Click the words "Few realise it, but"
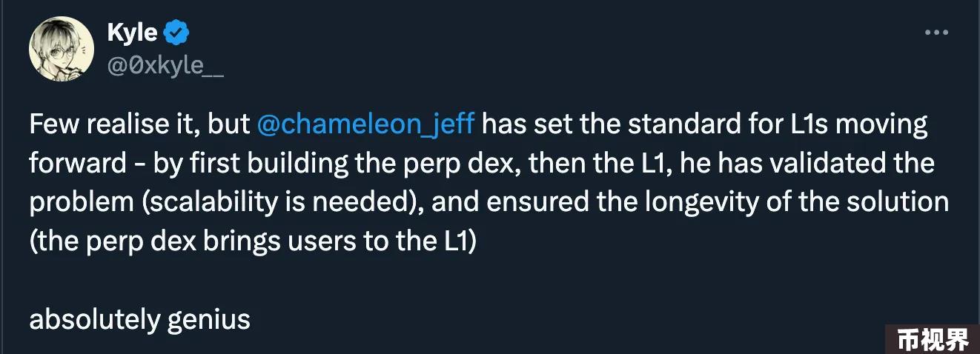The width and height of the screenshot is (980, 354). coord(140,124)
